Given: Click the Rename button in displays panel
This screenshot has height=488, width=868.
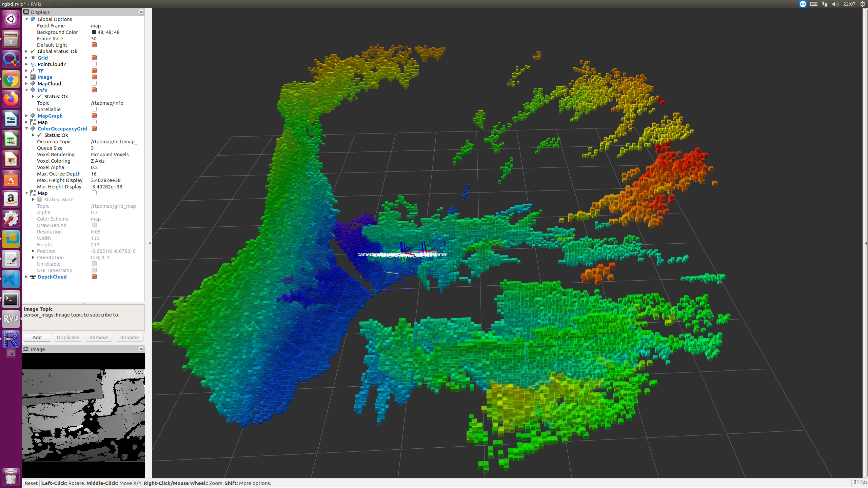Looking at the screenshot, I should [x=129, y=337].
